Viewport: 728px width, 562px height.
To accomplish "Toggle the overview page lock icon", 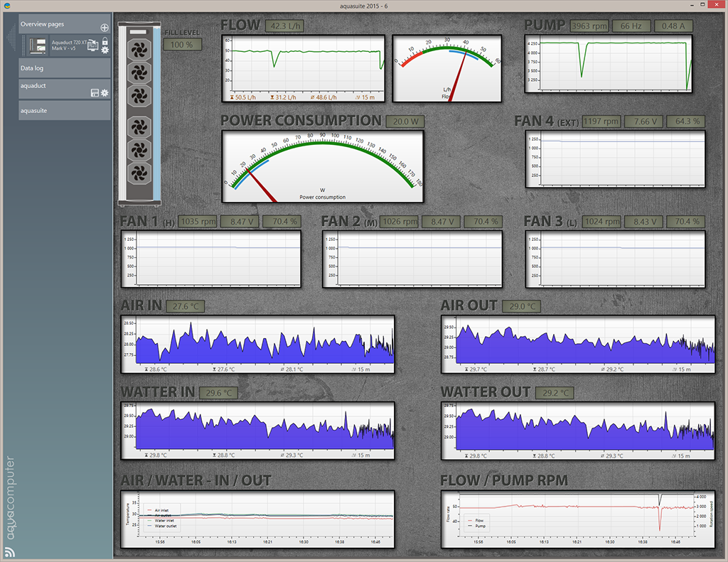I will 105,42.
